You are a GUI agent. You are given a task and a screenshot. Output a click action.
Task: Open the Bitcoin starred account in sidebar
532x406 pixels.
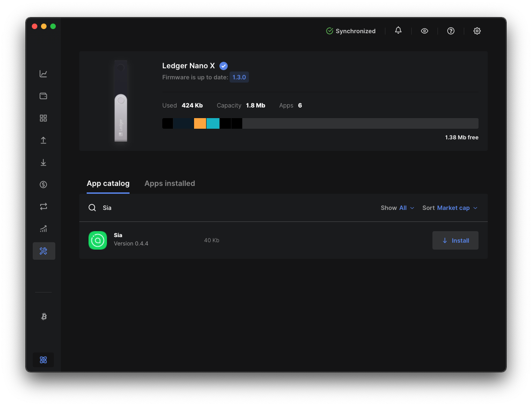pyautogui.click(x=44, y=316)
